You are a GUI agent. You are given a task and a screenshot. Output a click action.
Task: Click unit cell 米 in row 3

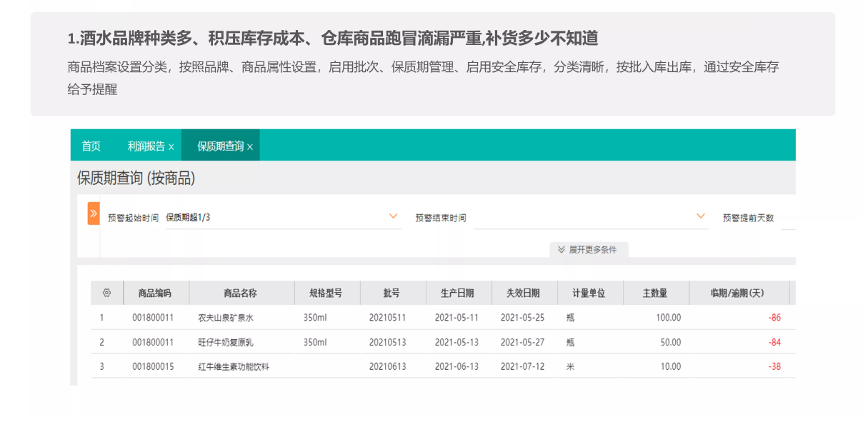tap(570, 366)
